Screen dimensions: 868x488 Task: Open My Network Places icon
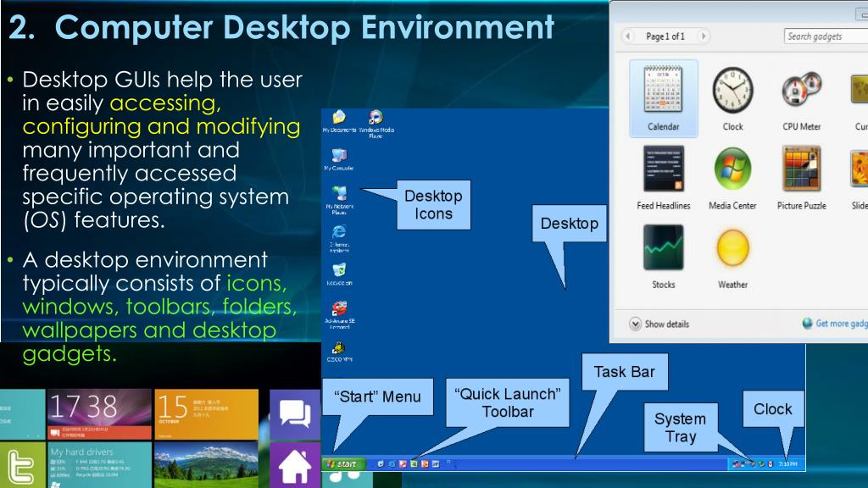click(x=339, y=200)
